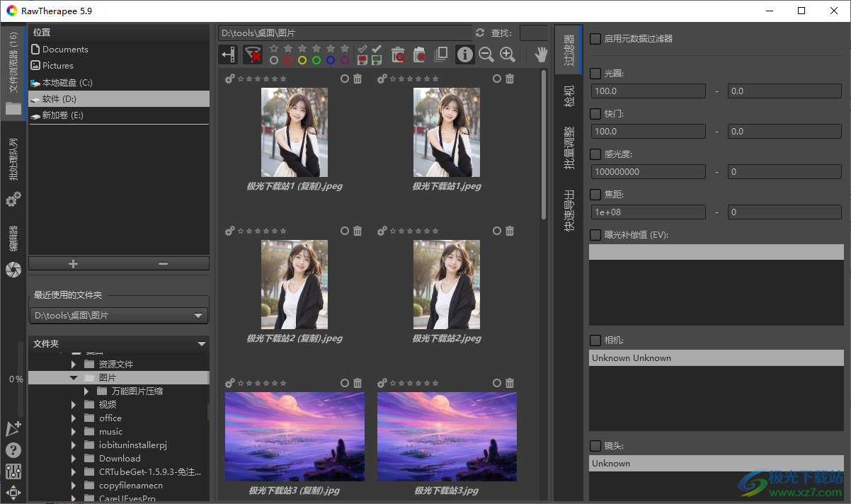851x504 pixels.
Task: Tick the 曝光补偿值 (EV) checkbox
Action: coord(595,234)
